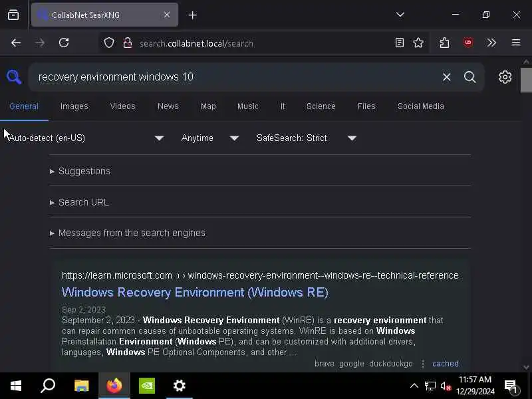Click the Firefox taskbar icon
Viewport: 532px width, 399px height.
pyautogui.click(x=114, y=386)
